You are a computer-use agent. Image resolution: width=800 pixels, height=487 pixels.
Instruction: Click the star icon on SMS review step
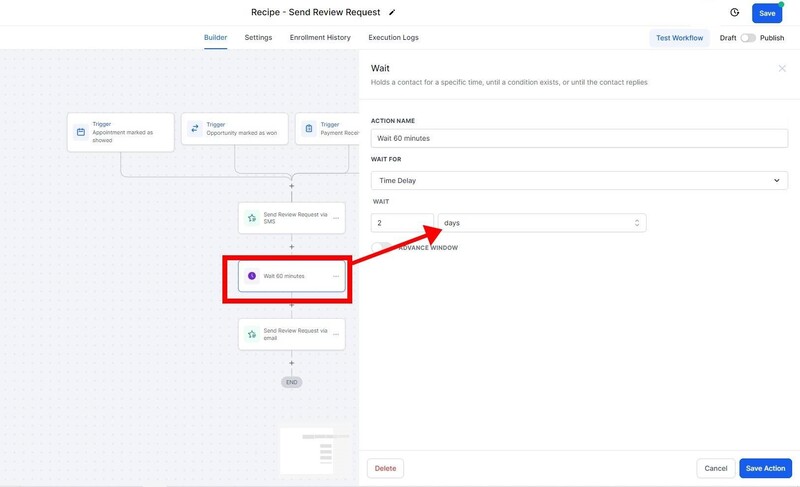coord(252,218)
